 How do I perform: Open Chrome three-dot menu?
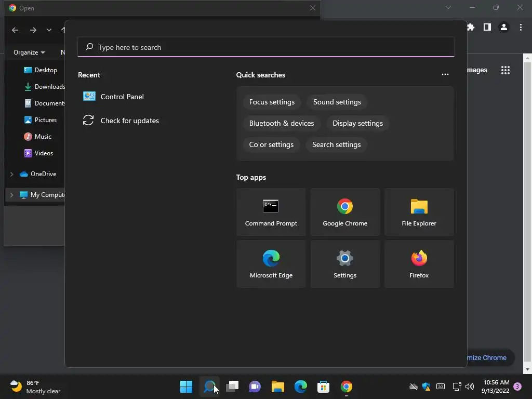click(x=521, y=27)
